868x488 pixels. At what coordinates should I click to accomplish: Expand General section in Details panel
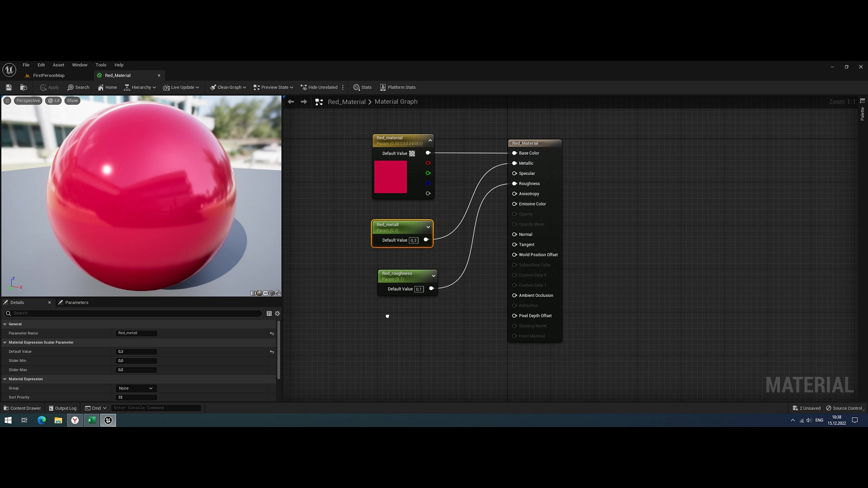coord(5,324)
